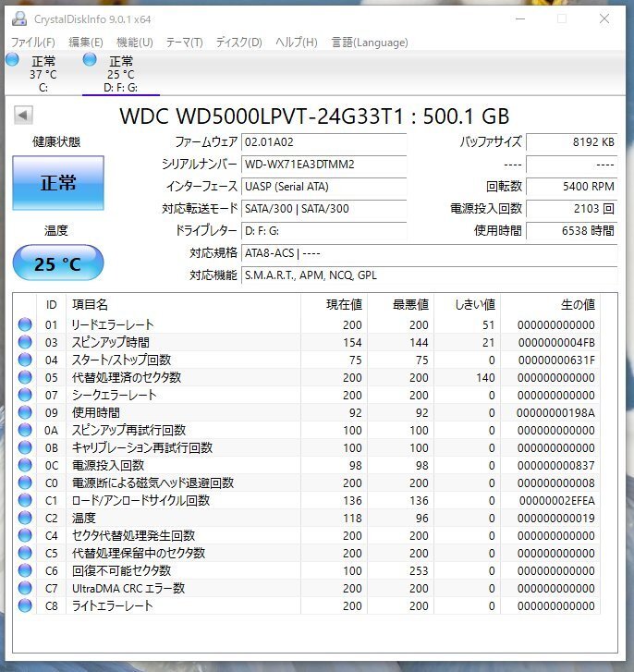
Task: Click the 項目名 column header
Action: (x=183, y=305)
